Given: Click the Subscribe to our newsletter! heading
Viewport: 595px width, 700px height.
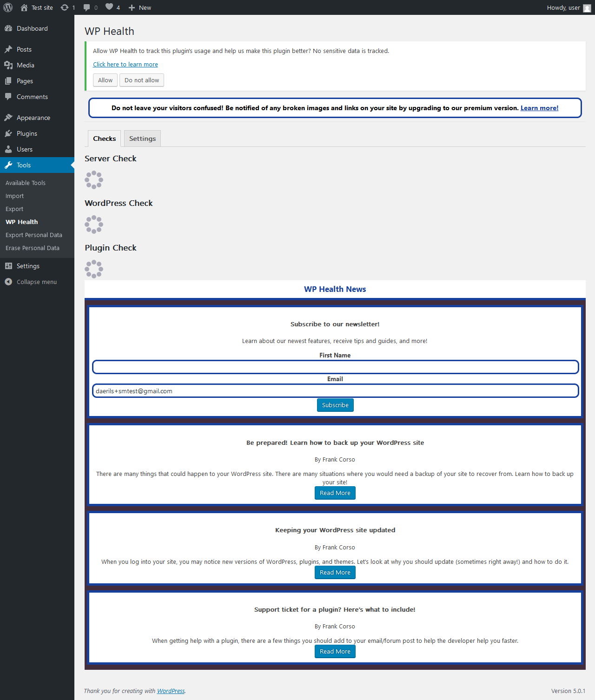Looking at the screenshot, I should [x=335, y=324].
